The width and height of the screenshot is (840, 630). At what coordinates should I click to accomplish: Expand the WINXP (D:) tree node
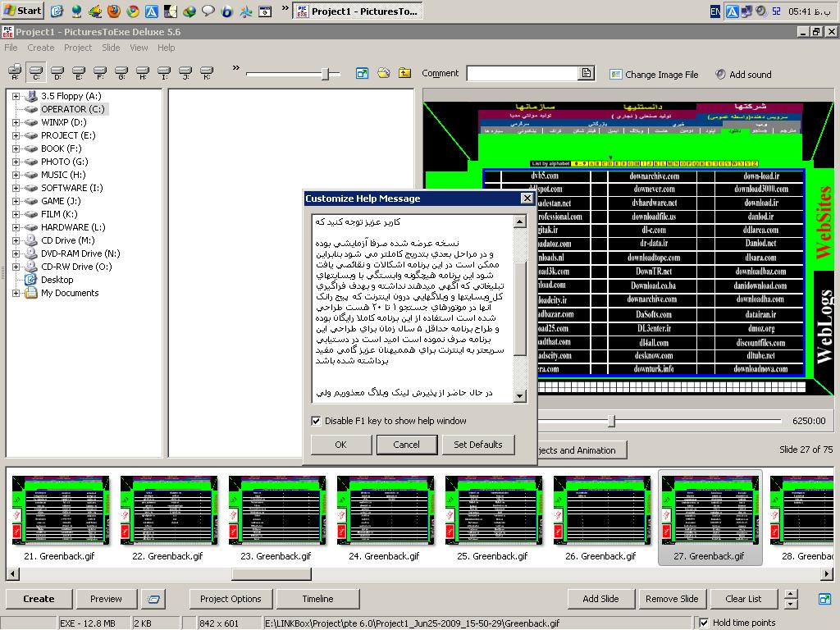(16, 123)
